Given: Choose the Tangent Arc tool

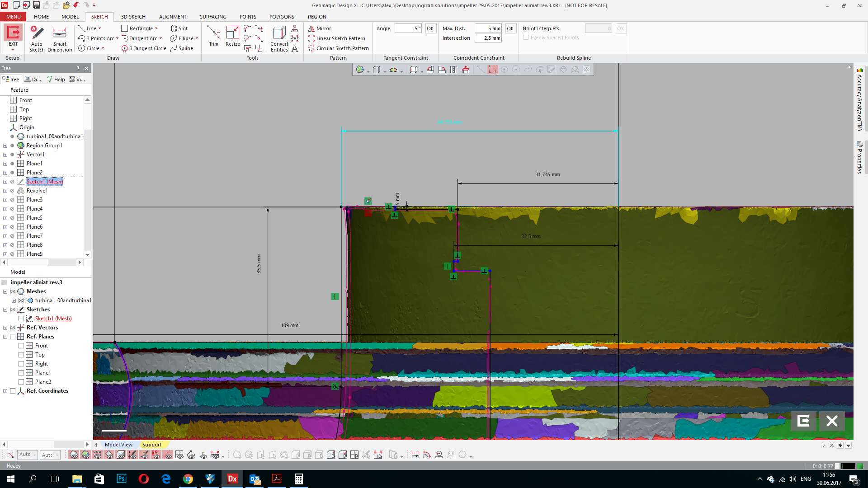Looking at the screenshot, I should pos(140,38).
